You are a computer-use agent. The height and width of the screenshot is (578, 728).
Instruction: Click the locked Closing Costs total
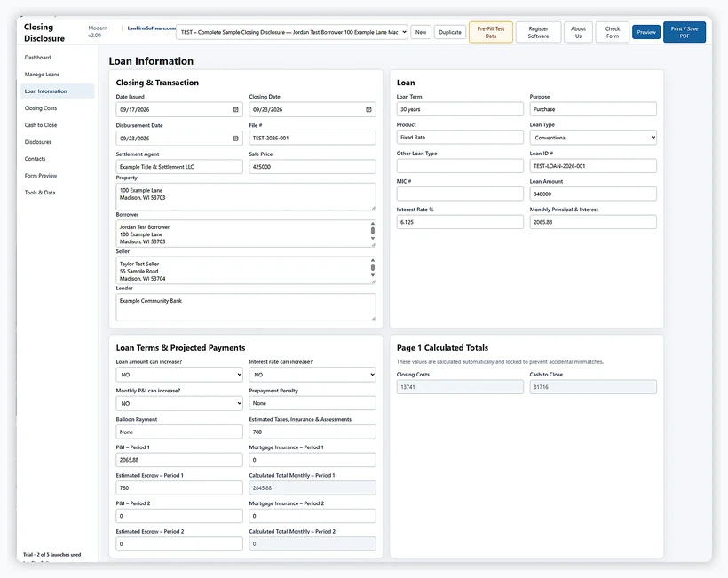(460, 387)
